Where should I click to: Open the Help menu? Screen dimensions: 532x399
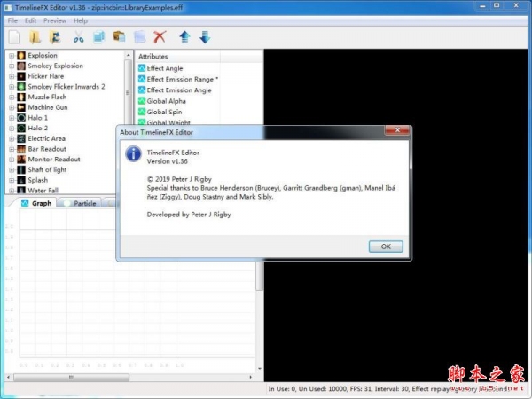pos(81,20)
